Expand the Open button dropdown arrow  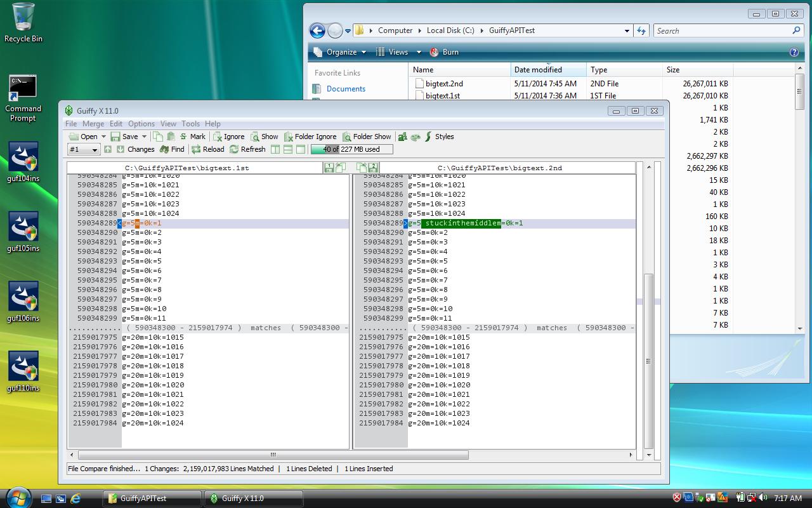pos(103,137)
